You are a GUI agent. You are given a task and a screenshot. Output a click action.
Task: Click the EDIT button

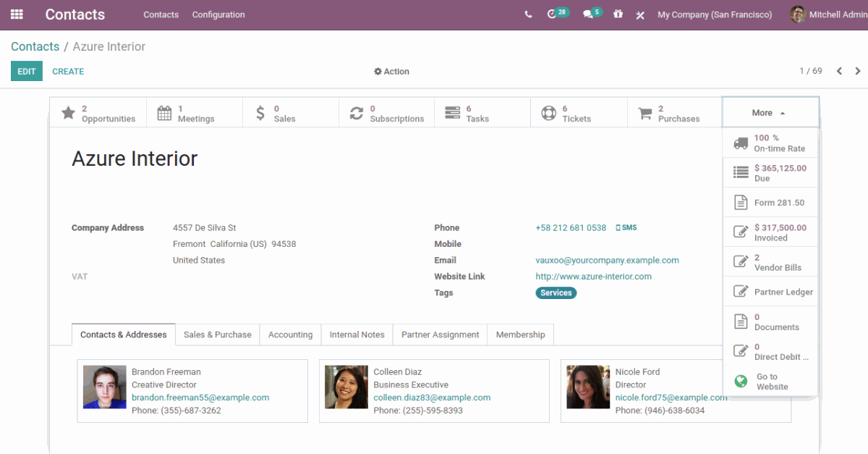(x=27, y=72)
